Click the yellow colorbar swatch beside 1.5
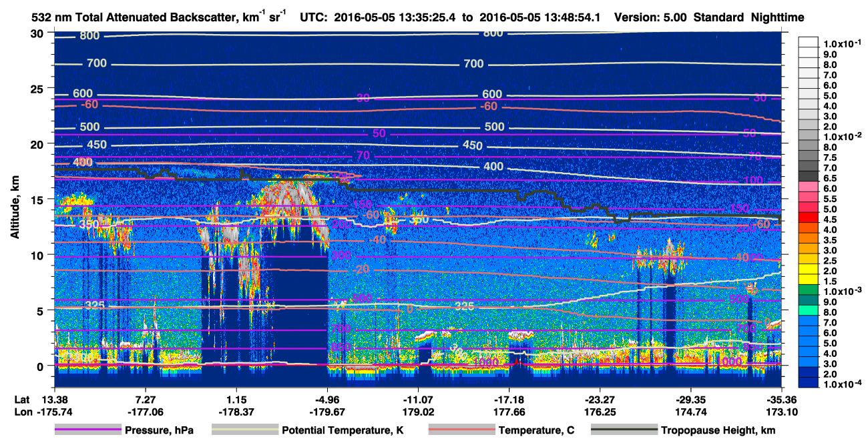This screenshot has width=868, height=445. tap(809, 281)
